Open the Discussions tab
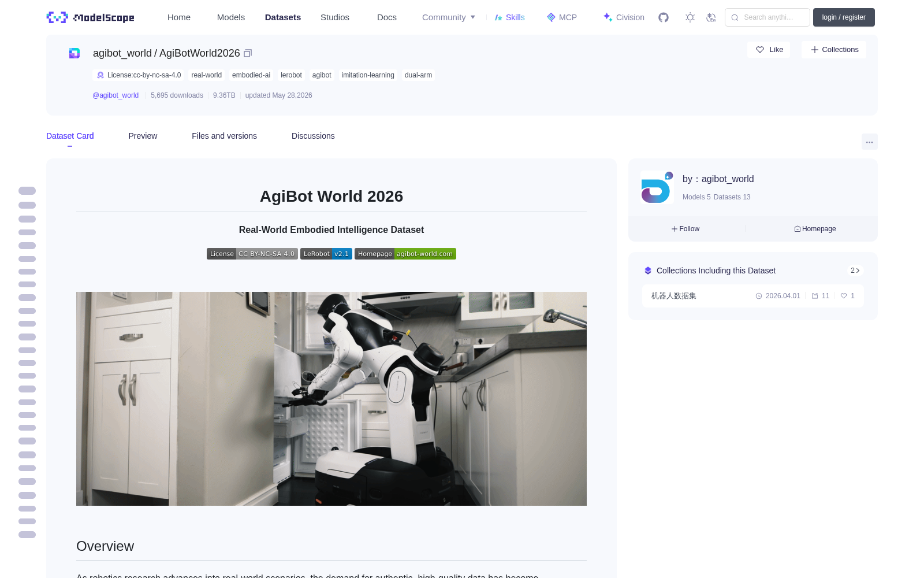The height and width of the screenshot is (578, 924). coord(313,136)
